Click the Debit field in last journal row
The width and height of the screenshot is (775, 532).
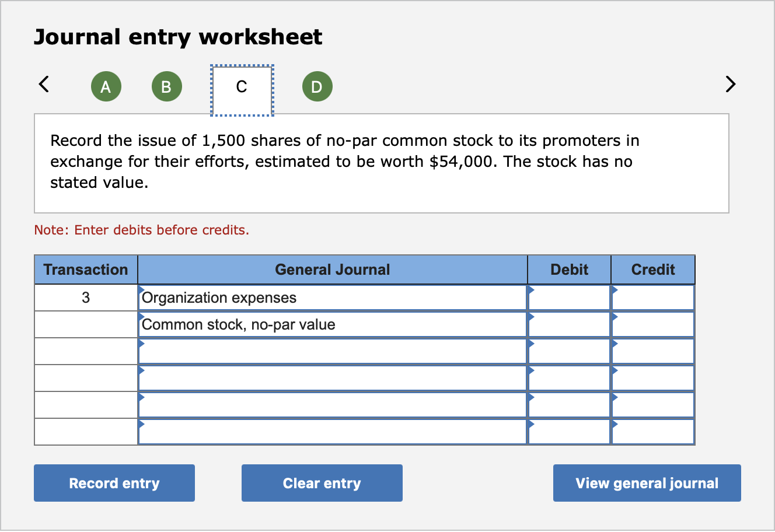tap(570, 432)
